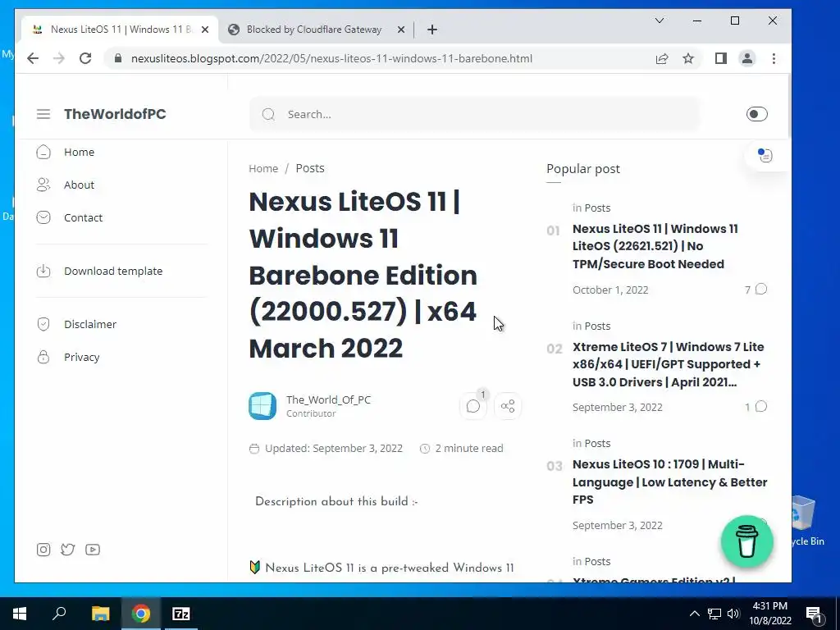Click the 7-Zip taskbar icon
Image resolution: width=840 pixels, height=630 pixels.
(181, 614)
